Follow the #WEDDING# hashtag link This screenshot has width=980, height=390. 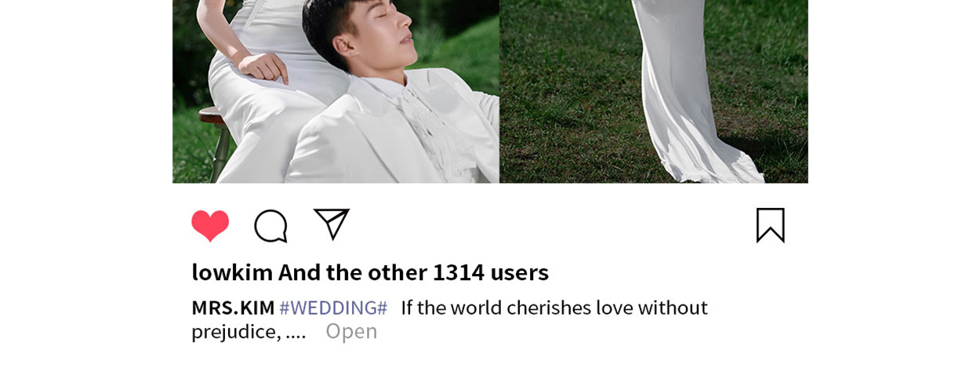[x=333, y=308]
